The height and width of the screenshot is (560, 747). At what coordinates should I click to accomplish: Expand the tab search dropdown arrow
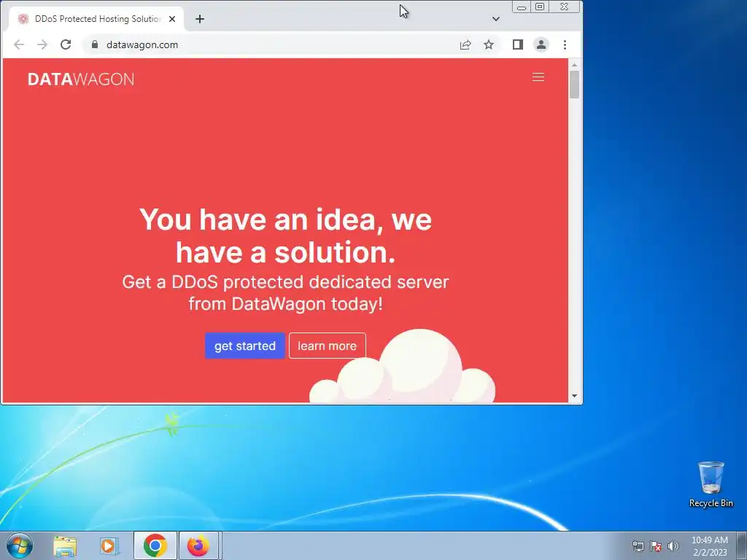click(x=496, y=19)
